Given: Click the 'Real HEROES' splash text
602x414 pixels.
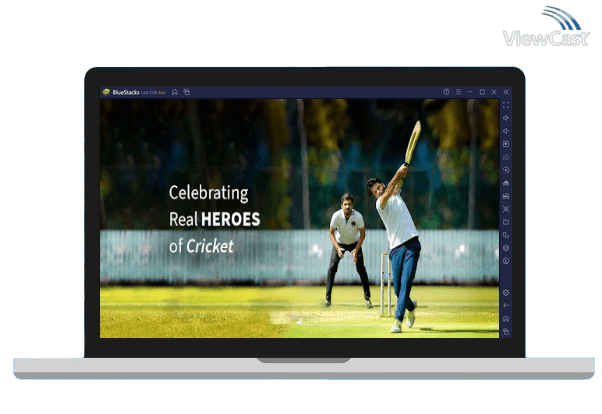Looking at the screenshot, I should tap(215, 219).
